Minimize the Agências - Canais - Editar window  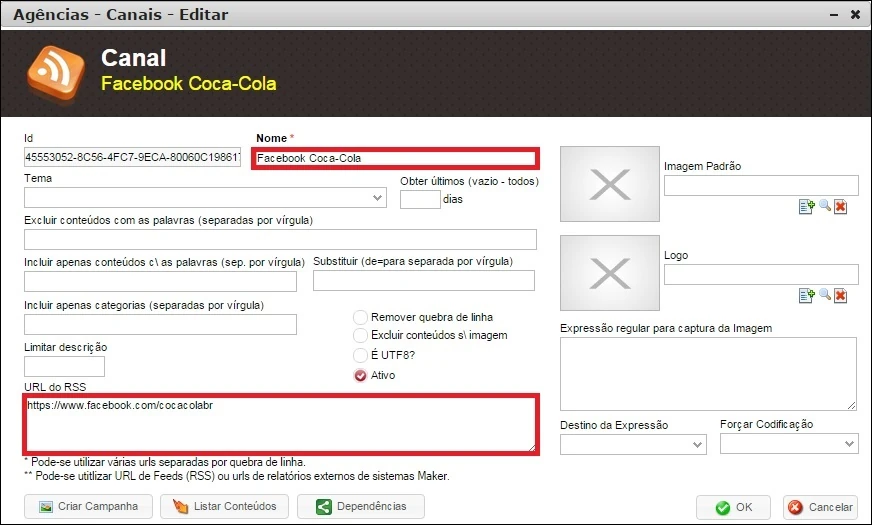(834, 15)
